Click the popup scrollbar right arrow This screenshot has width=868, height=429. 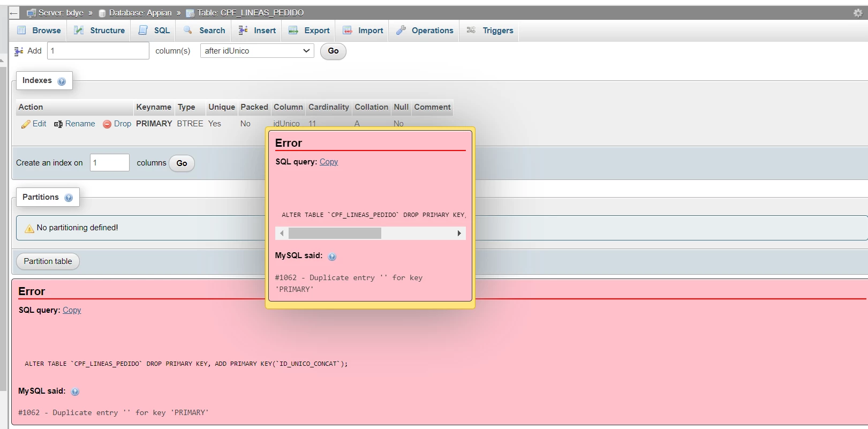point(459,234)
